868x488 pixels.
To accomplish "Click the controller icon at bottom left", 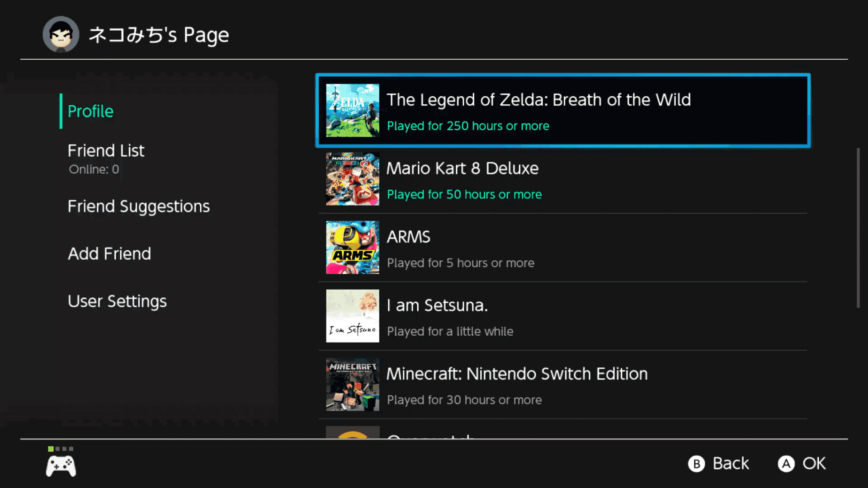I will click(61, 466).
